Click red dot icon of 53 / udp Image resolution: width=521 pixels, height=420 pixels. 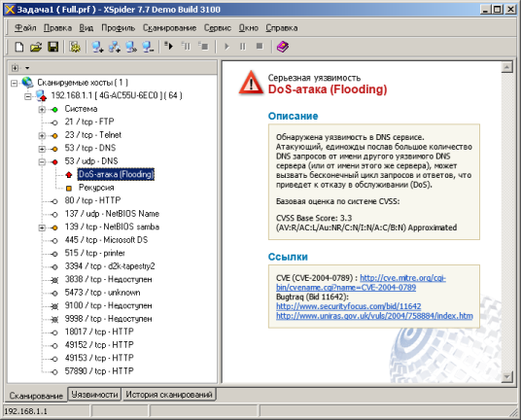point(54,161)
